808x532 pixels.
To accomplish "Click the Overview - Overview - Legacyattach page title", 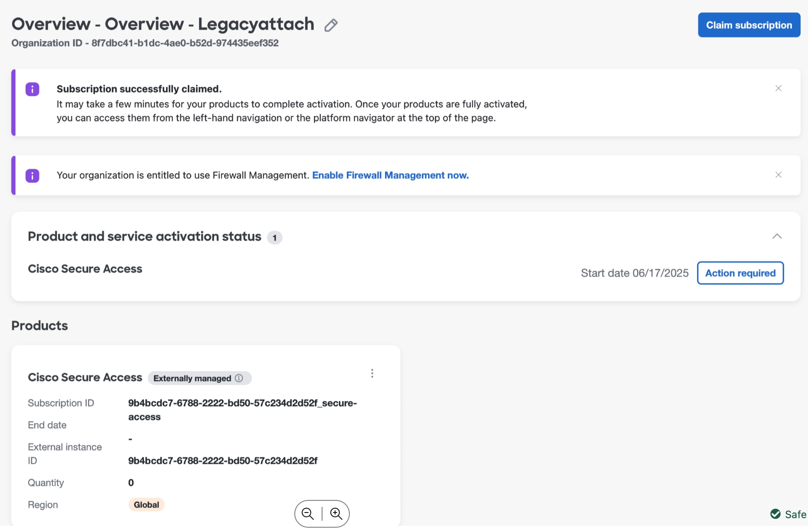I will (163, 24).
